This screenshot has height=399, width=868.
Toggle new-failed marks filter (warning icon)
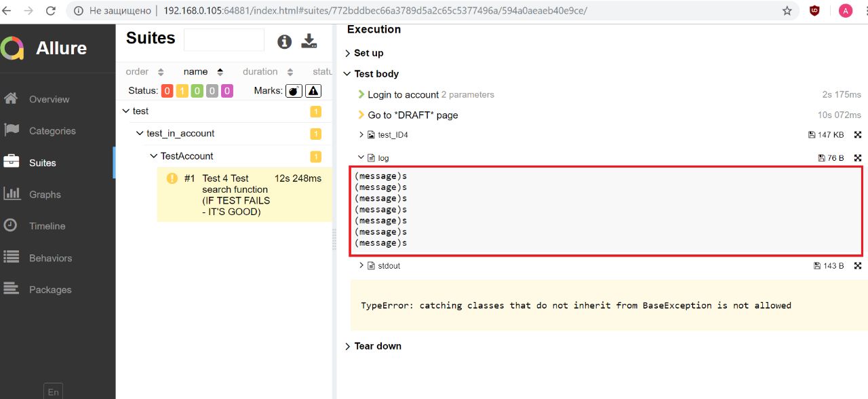tap(313, 91)
